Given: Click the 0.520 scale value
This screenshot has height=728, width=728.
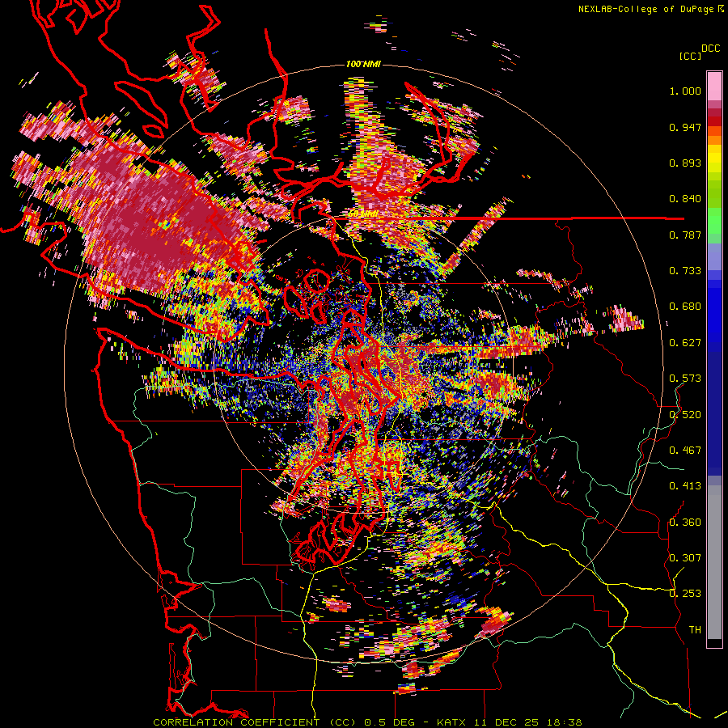Looking at the screenshot, I should pos(685,415).
